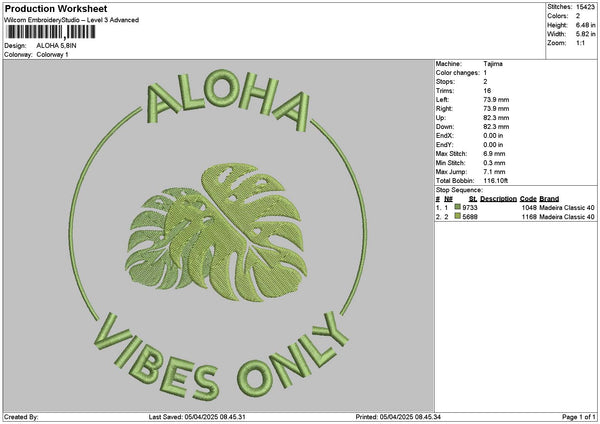Select thread code 1168 in the stop sequence
Screen dimensions: 600x424
pyautogui.click(x=529, y=216)
